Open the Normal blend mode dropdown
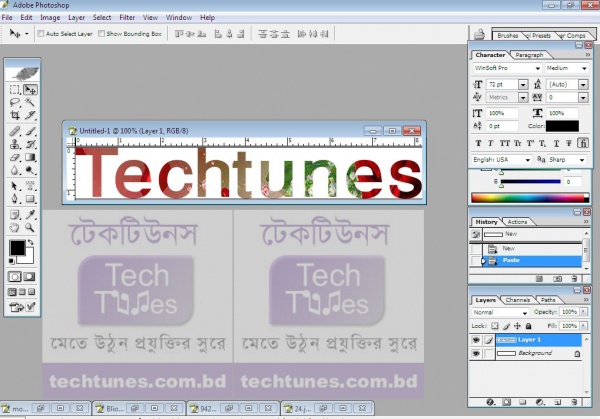 click(x=525, y=313)
